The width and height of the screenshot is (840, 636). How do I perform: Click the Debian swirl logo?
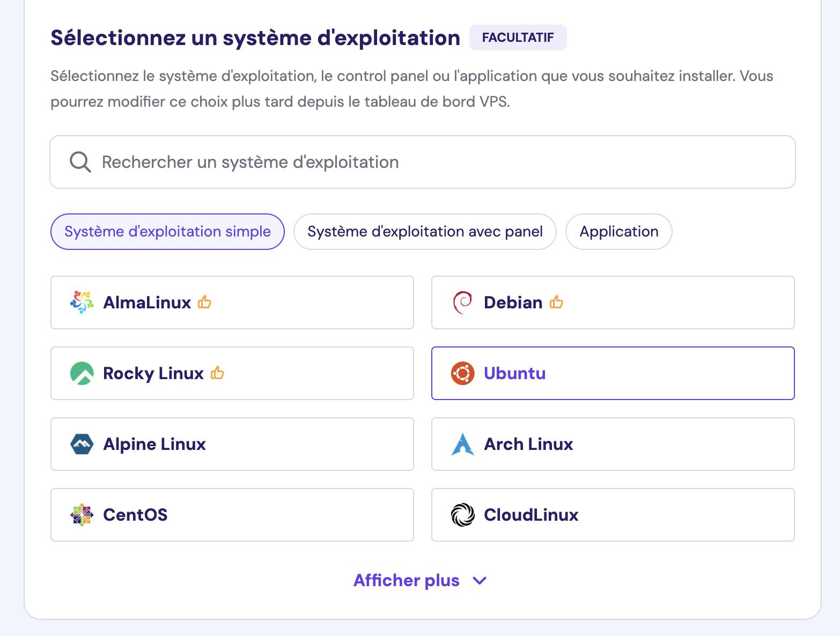point(463,302)
